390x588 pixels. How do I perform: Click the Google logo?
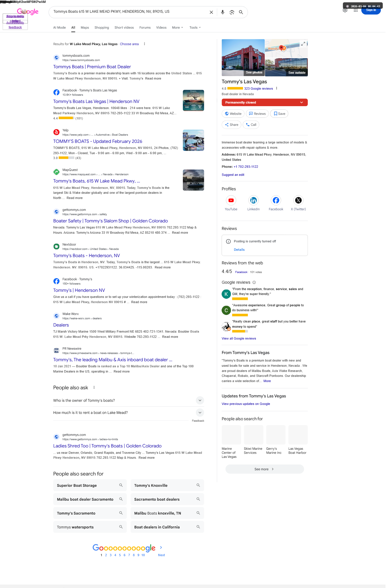[28, 12]
